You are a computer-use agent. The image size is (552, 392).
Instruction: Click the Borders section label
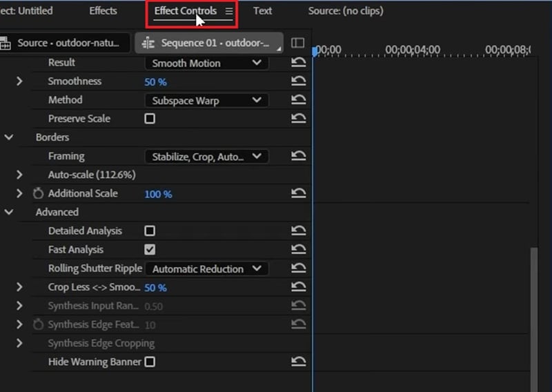52,137
